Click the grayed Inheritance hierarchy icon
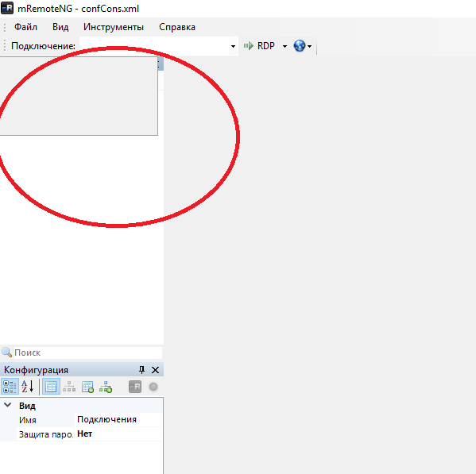 (69, 387)
